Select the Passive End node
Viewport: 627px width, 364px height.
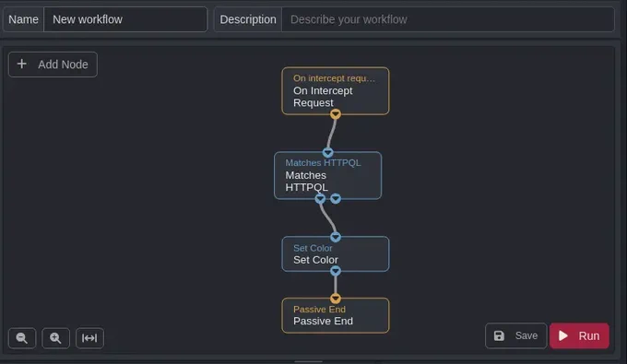(335, 315)
